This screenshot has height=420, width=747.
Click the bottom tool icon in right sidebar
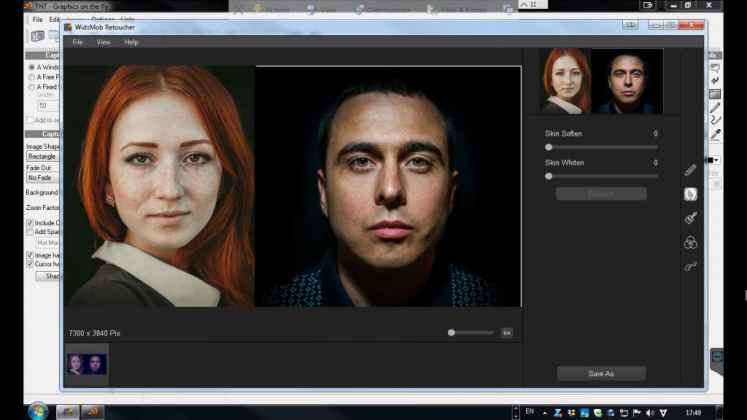click(690, 266)
